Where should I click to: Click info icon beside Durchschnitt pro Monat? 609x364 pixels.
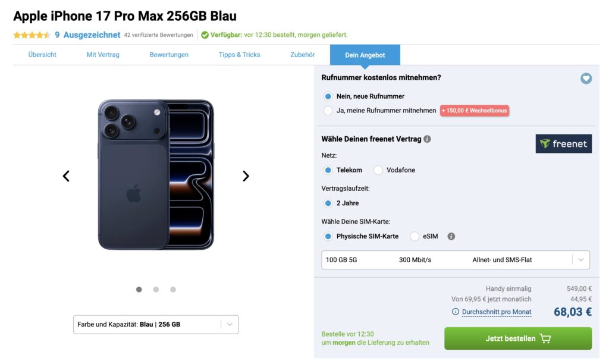456,312
